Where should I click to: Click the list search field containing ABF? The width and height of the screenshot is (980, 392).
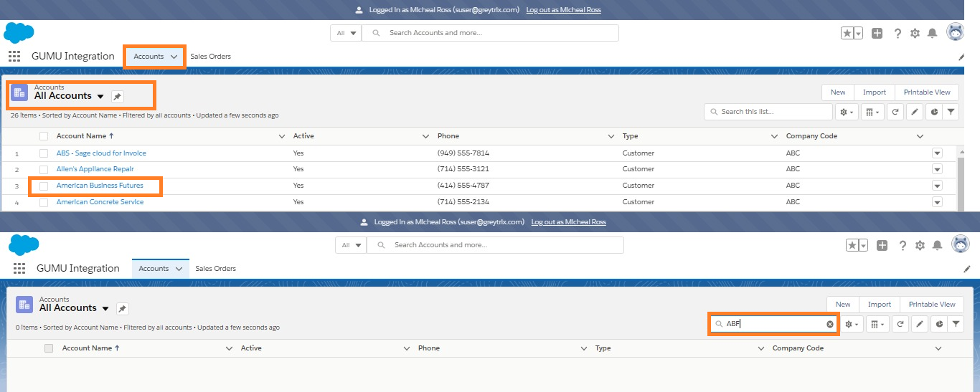[x=773, y=324]
